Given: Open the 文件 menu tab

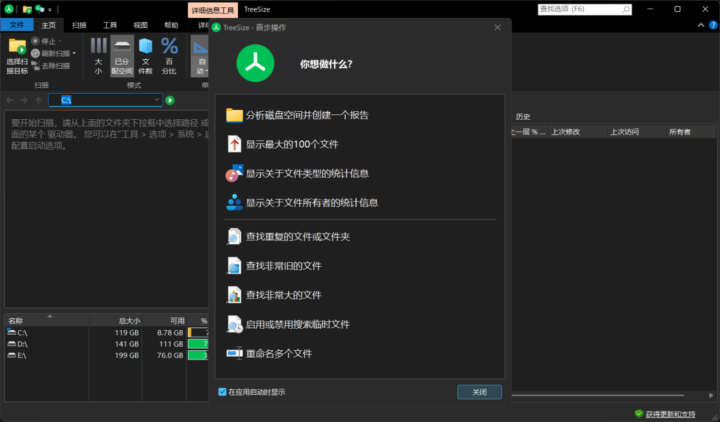Looking at the screenshot, I should (x=17, y=24).
